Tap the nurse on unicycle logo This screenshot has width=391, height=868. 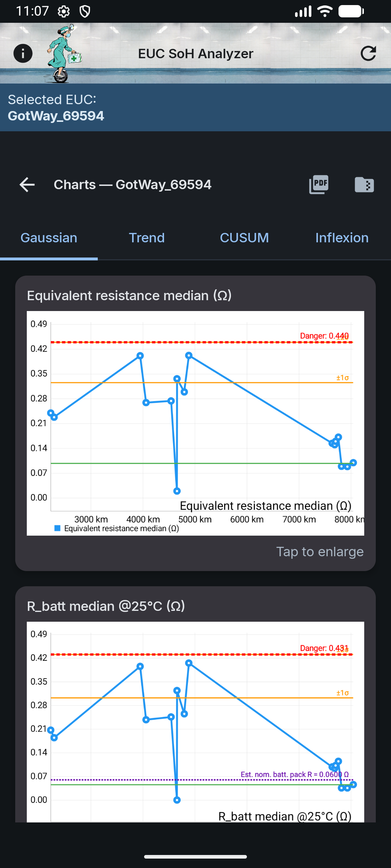[63, 54]
